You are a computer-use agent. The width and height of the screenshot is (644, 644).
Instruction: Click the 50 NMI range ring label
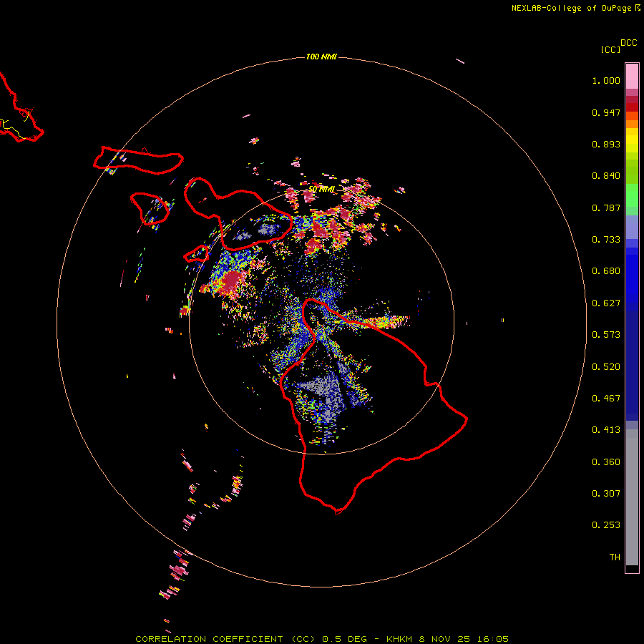coord(321,190)
